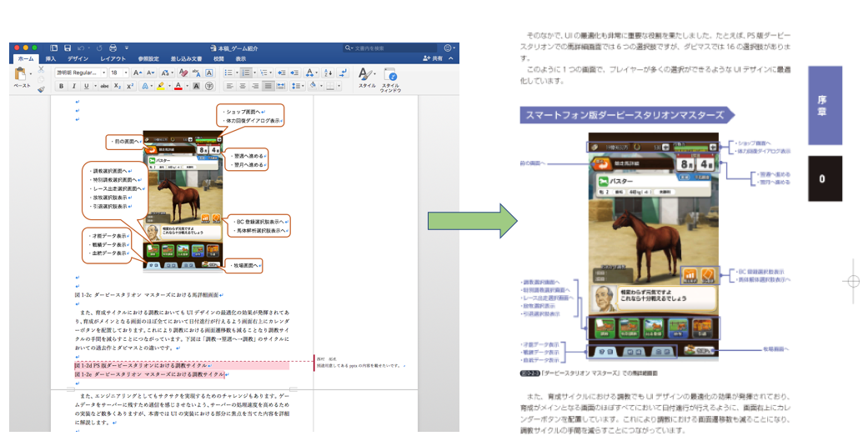The width and height of the screenshot is (868, 446).
Task: Click the Increase Indent icon
Action: pyautogui.click(x=294, y=73)
